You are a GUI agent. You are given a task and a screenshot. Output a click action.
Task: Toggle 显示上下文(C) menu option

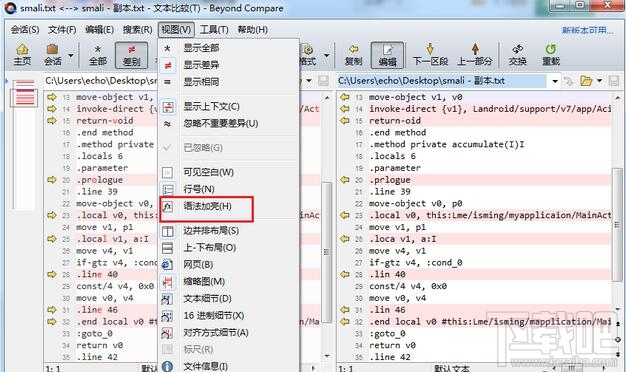[x=228, y=107]
